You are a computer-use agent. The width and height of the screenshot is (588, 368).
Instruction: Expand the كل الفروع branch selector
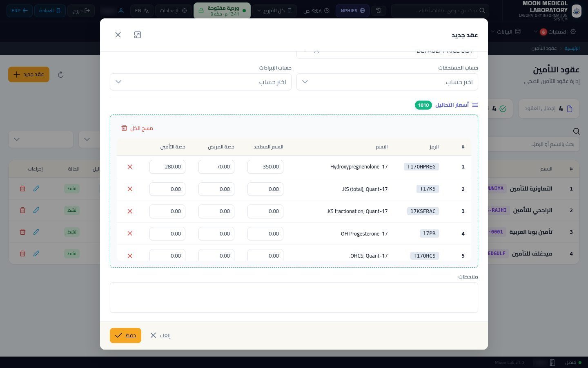pyautogui.click(x=274, y=11)
